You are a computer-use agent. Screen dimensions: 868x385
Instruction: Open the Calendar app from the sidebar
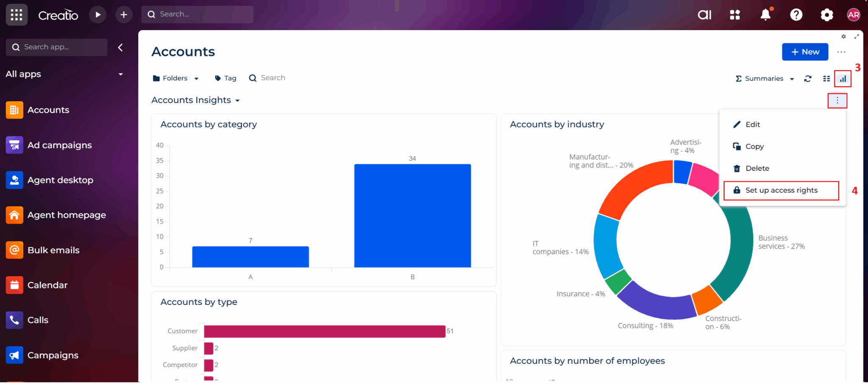click(x=47, y=285)
